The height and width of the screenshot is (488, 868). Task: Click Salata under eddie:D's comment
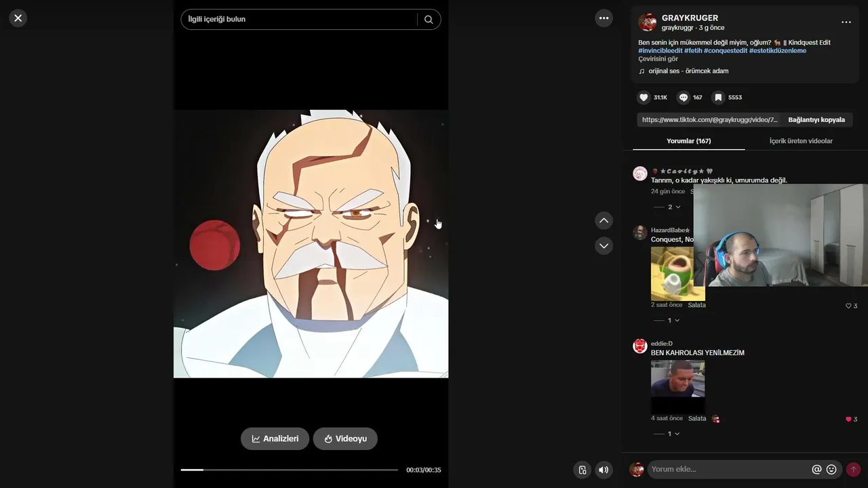(697, 419)
